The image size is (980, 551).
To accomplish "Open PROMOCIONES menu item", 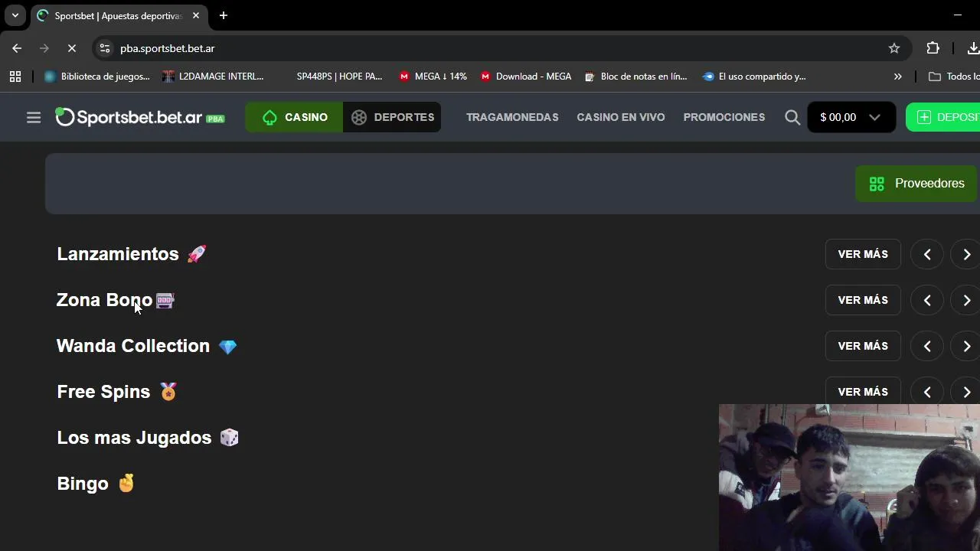I will (x=724, y=117).
